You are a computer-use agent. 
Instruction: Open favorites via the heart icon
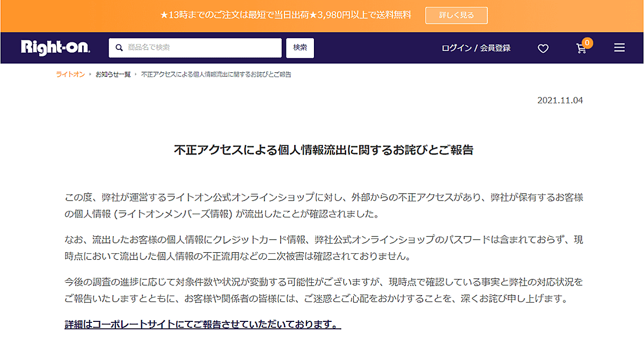click(543, 48)
